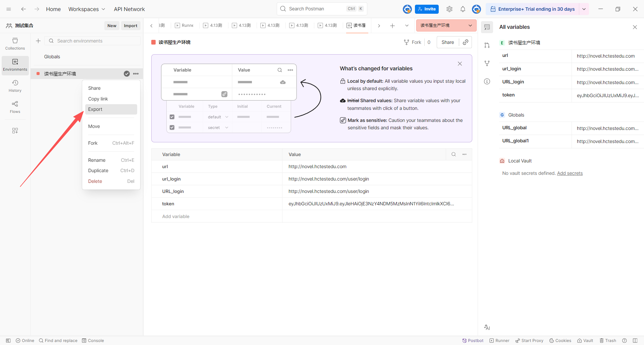Image resolution: width=644 pixels, height=345 pixels.
Task: Open the Workspaces dropdown
Action: point(87,9)
